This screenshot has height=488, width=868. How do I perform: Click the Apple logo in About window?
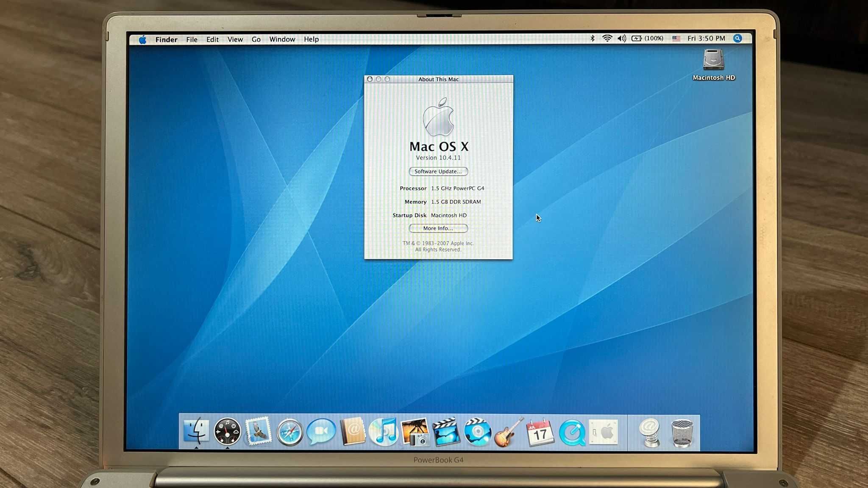[x=439, y=117]
